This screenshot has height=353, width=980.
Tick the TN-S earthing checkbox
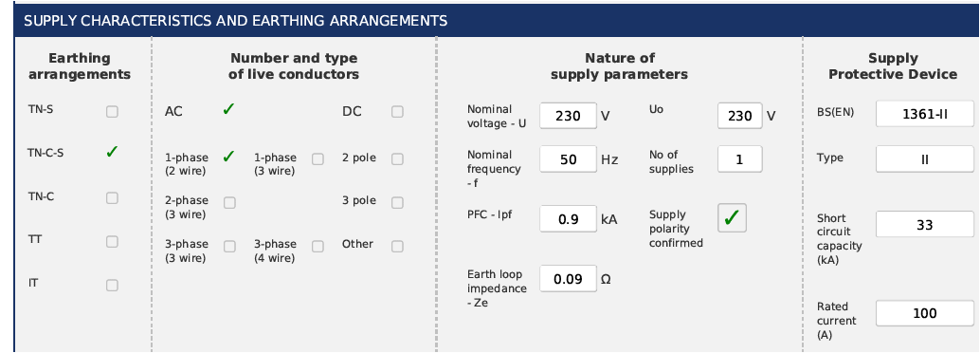(x=112, y=112)
